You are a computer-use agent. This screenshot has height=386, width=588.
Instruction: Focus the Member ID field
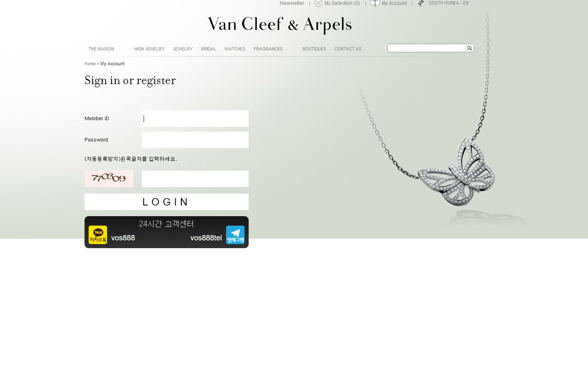[x=195, y=119]
